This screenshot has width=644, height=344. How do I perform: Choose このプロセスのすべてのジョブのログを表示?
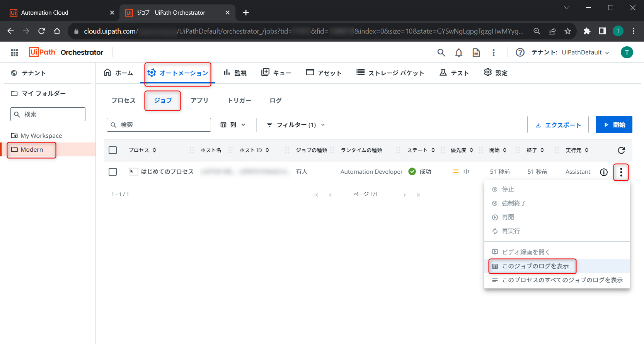tap(557, 280)
